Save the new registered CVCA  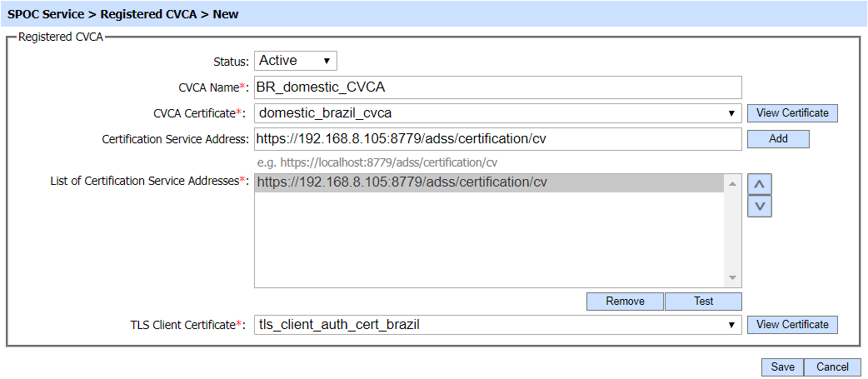[782, 367]
